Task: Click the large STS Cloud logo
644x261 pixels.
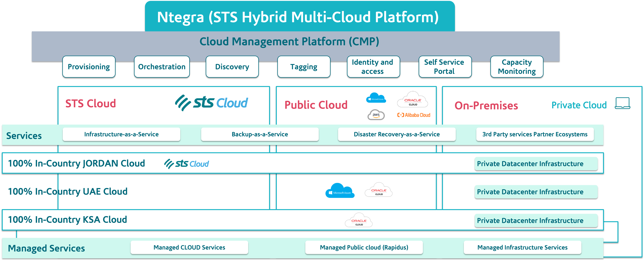Action: [x=211, y=103]
